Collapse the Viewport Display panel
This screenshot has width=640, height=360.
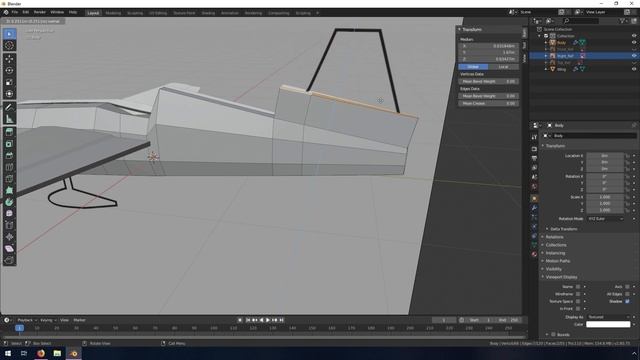pyautogui.click(x=560, y=277)
